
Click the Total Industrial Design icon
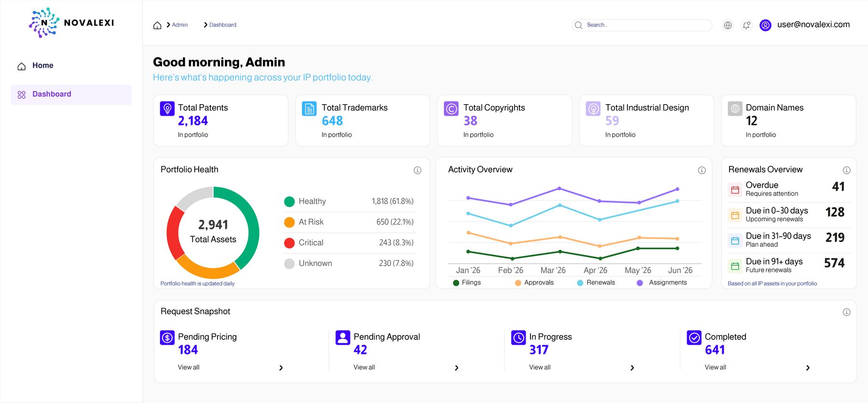click(x=593, y=108)
